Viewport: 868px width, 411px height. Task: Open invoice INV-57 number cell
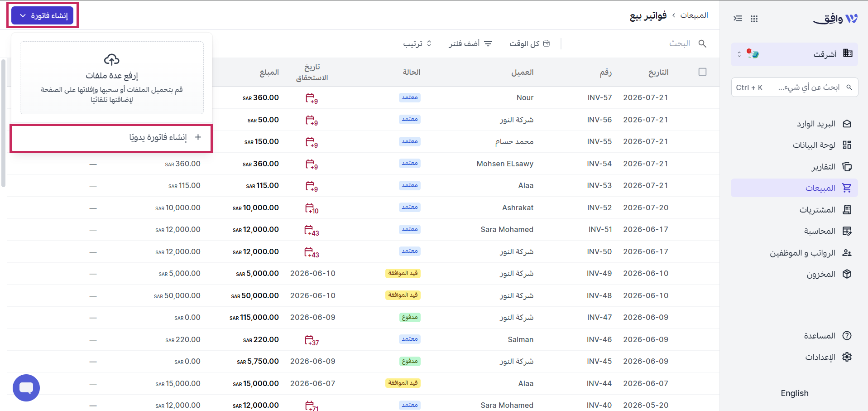pyautogui.click(x=599, y=97)
